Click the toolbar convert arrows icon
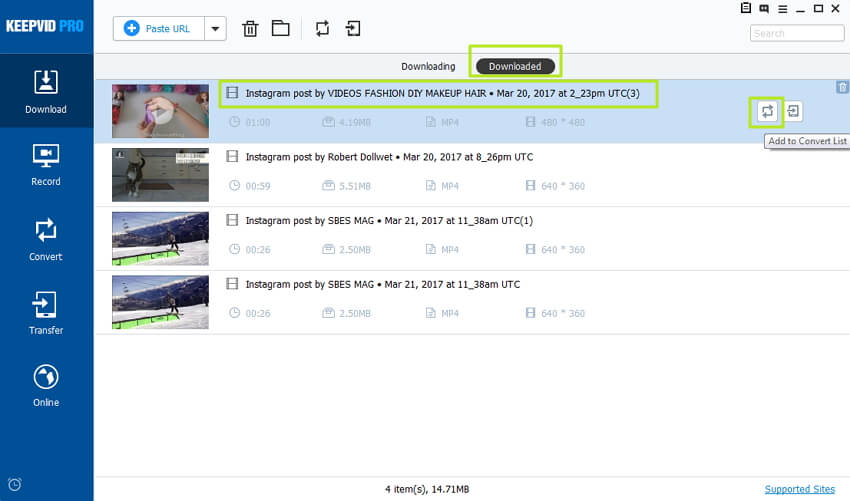 (323, 28)
